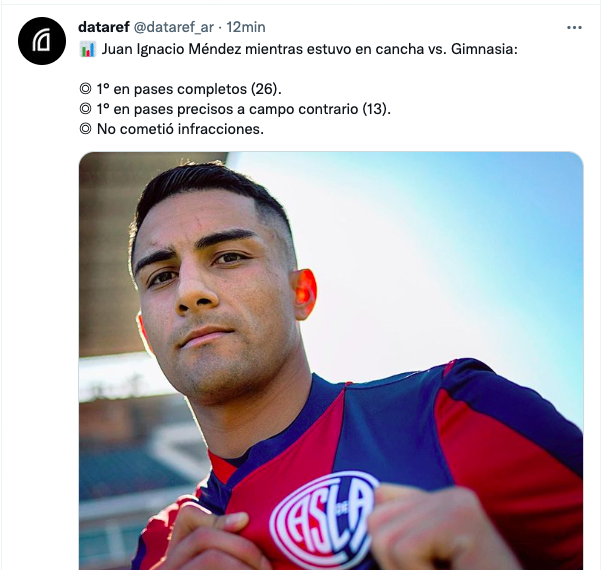Click the dataref display name
This screenshot has width=603, height=570.
(104, 27)
